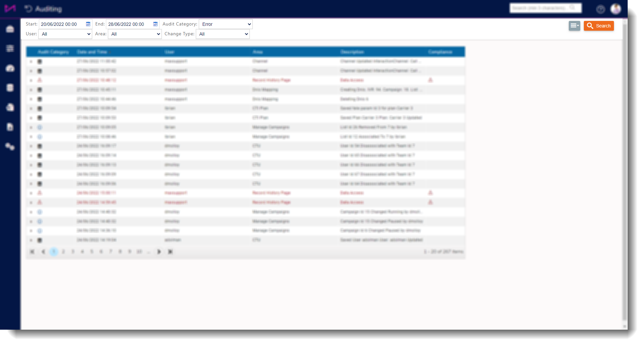Open the database sidebar icon
The width and height of the screenshot is (644, 346).
(x=10, y=88)
